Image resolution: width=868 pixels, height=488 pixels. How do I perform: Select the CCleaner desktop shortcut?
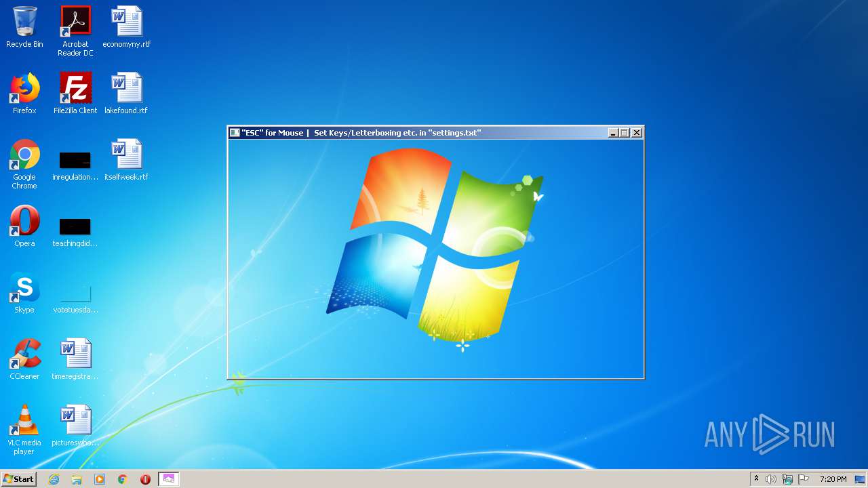(x=24, y=359)
